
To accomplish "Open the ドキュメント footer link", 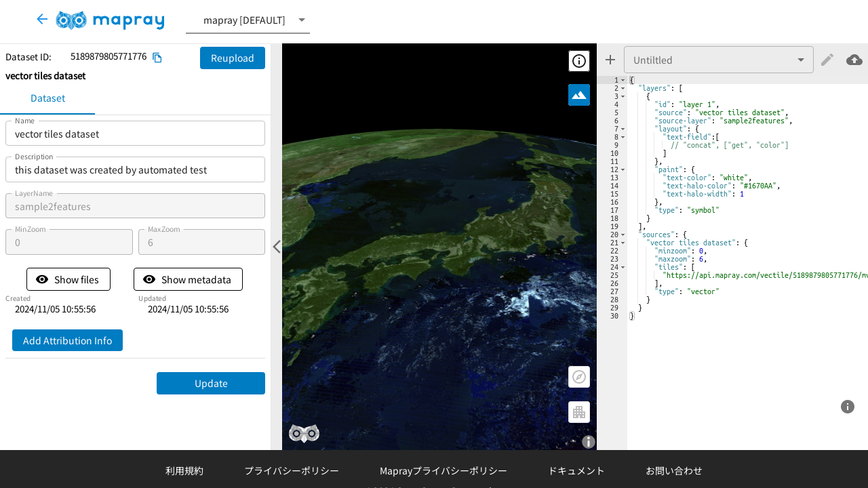I will (576, 470).
